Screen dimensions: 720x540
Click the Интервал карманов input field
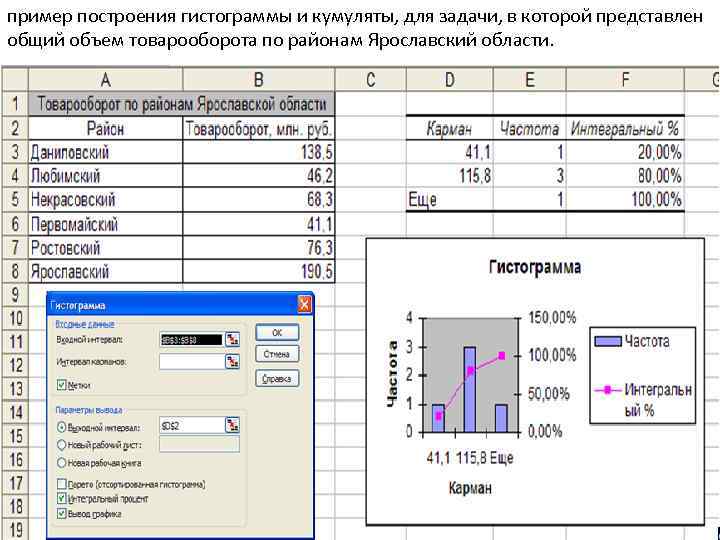191,361
